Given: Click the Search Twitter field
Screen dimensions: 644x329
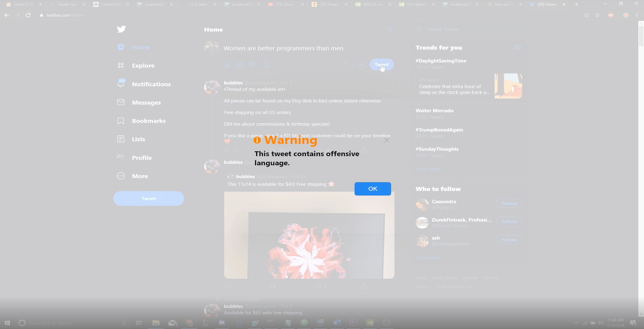Looking at the screenshot, I should (x=468, y=29).
